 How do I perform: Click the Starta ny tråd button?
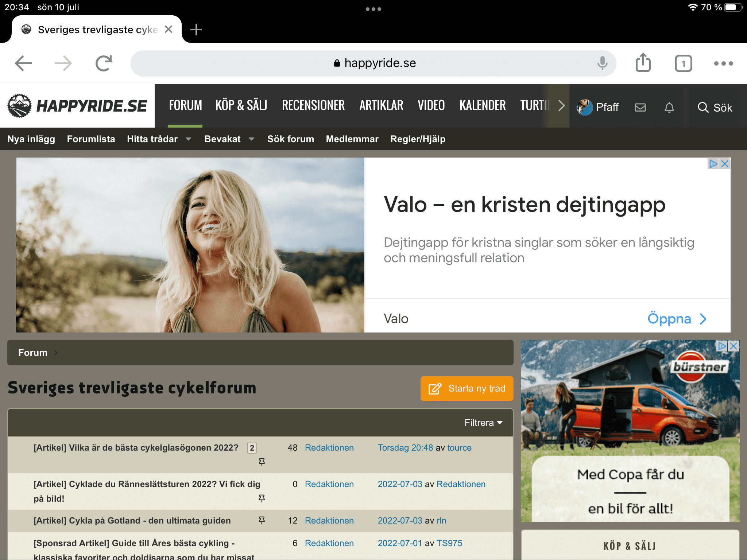click(467, 389)
